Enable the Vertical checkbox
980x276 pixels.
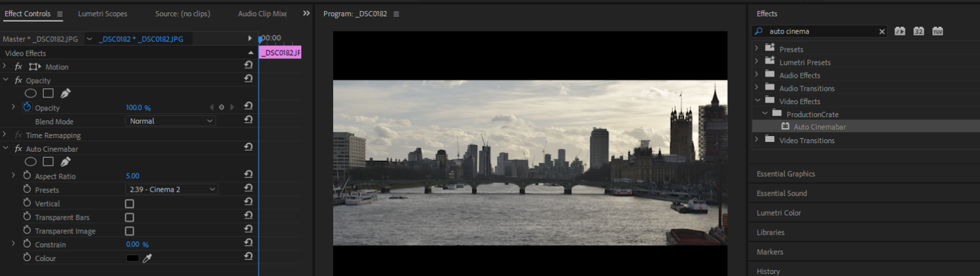click(x=129, y=203)
